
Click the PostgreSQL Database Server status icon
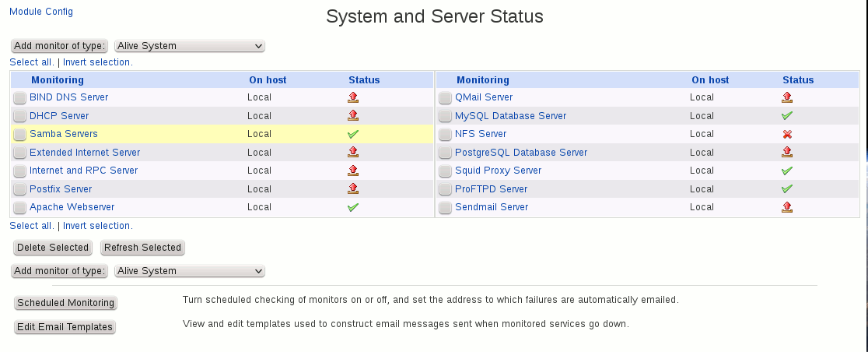coord(787,153)
